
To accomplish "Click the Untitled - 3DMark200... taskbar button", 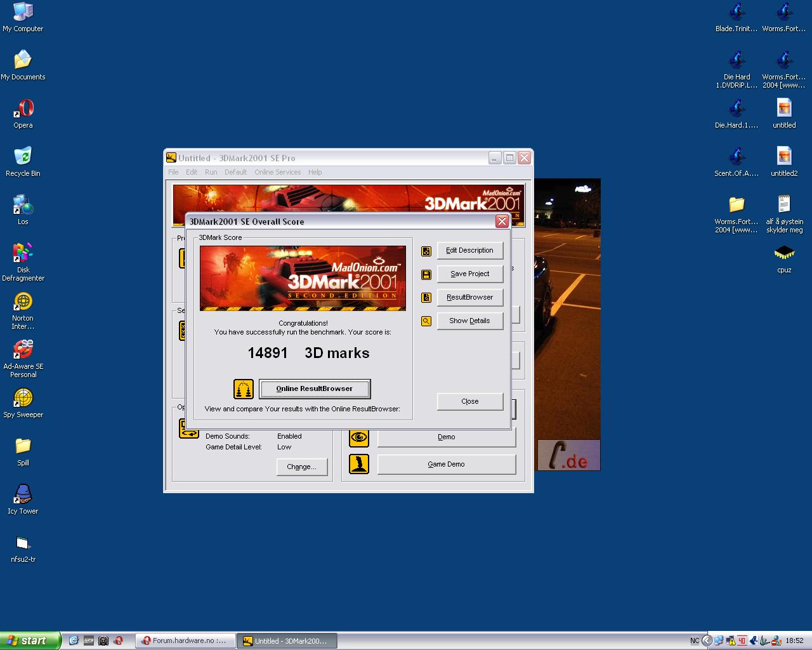I will click(287, 641).
